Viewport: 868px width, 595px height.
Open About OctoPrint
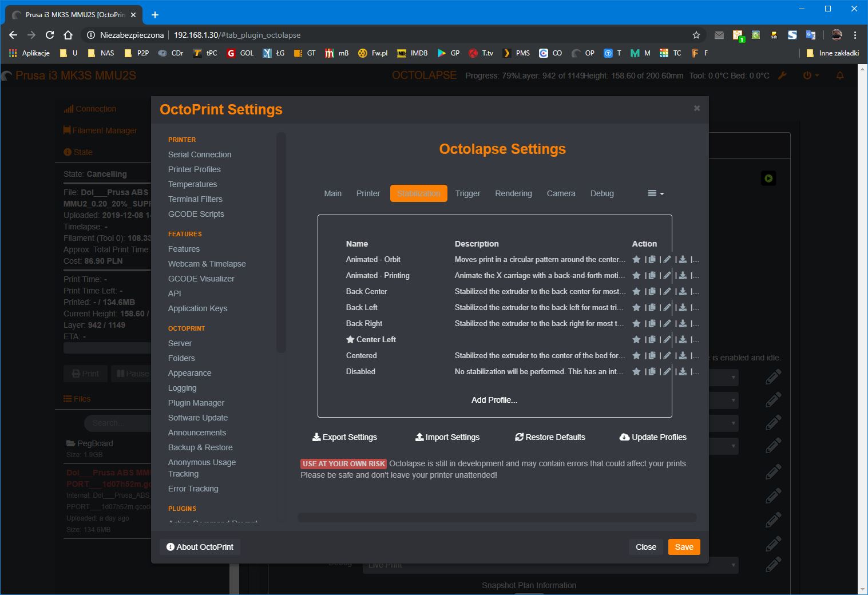point(200,547)
